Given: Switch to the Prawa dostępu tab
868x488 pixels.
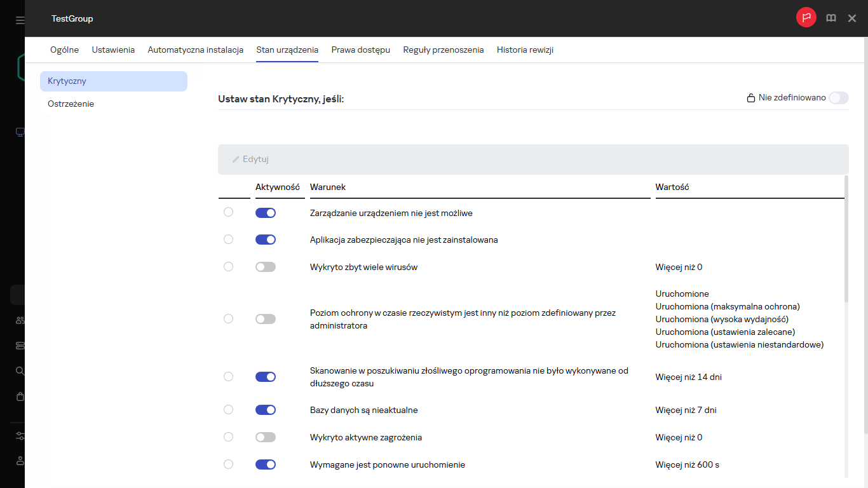Looking at the screenshot, I should [x=360, y=50].
